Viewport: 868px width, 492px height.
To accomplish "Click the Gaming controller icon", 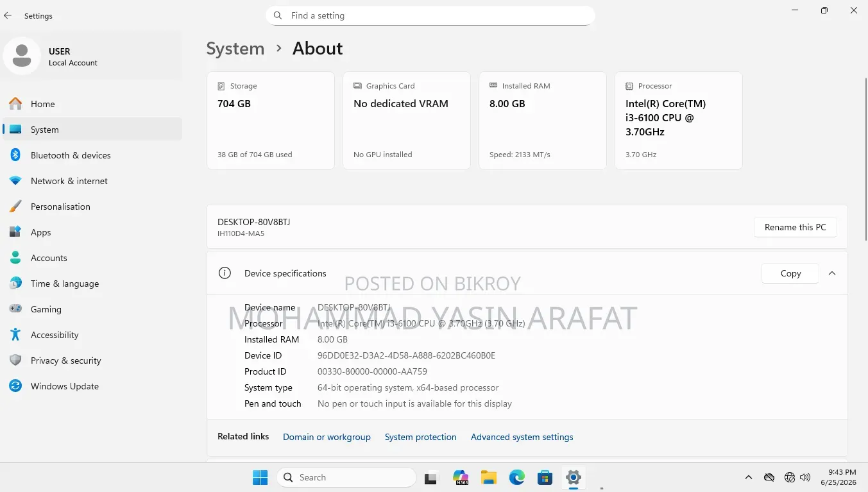I will click(x=15, y=309).
